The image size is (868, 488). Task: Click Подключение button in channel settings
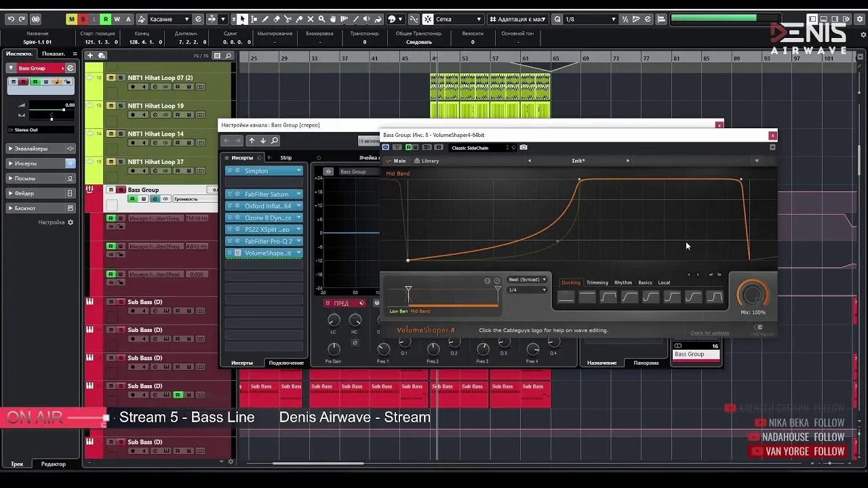pos(286,363)
